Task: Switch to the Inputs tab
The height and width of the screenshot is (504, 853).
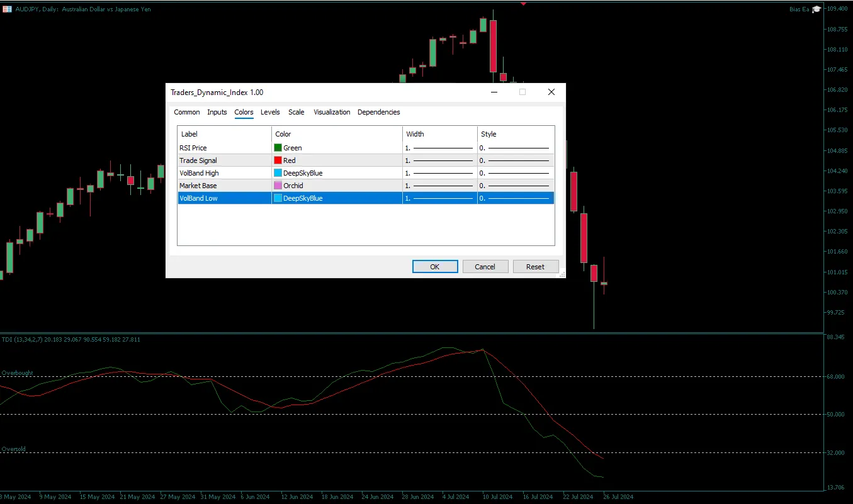Action: coord(217,112)
